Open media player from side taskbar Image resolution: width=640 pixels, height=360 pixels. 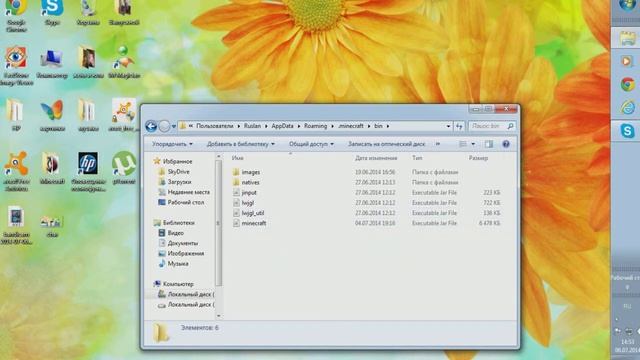[627, 61]
